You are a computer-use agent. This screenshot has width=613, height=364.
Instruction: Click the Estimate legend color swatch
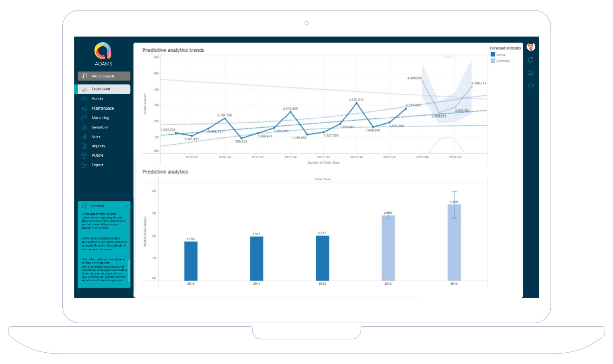[493, 61]
